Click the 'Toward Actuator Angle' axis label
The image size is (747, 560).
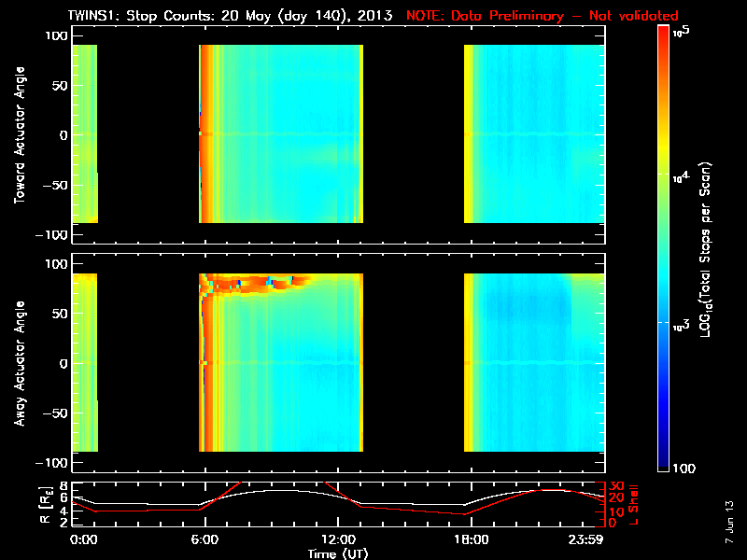click(20, 134)
